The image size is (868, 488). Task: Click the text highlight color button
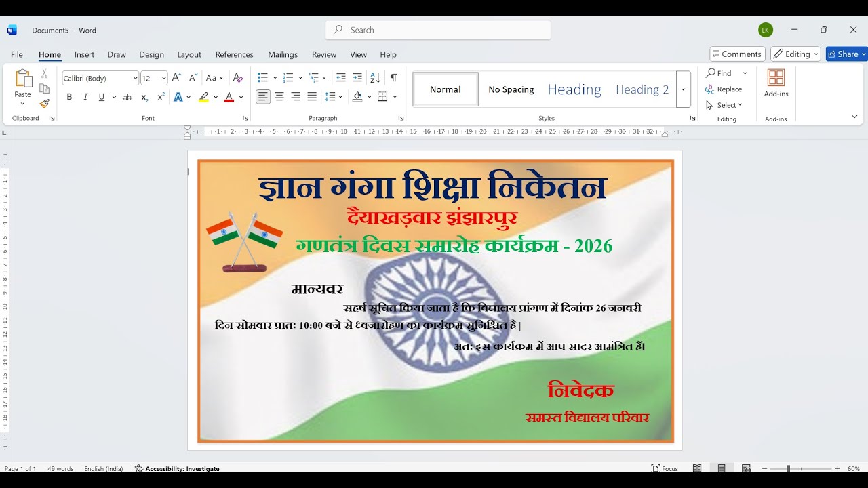point(203,97)
